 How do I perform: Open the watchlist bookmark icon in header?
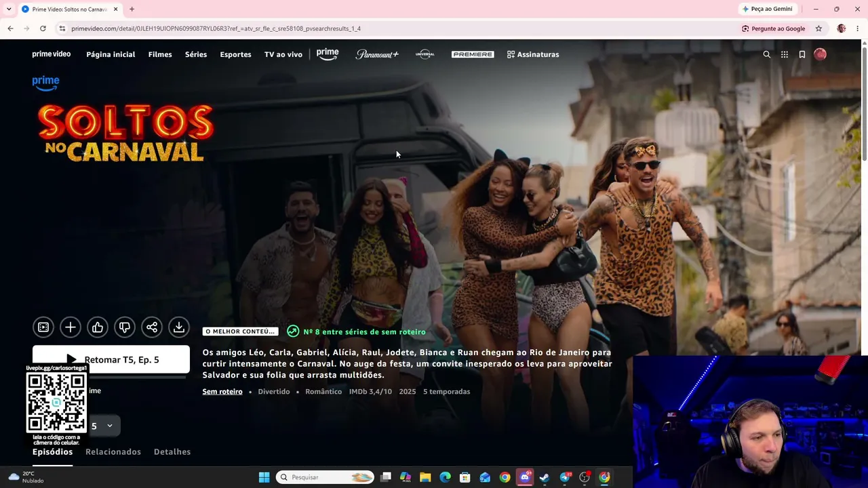pyautogui.click(x=802, y=54)
